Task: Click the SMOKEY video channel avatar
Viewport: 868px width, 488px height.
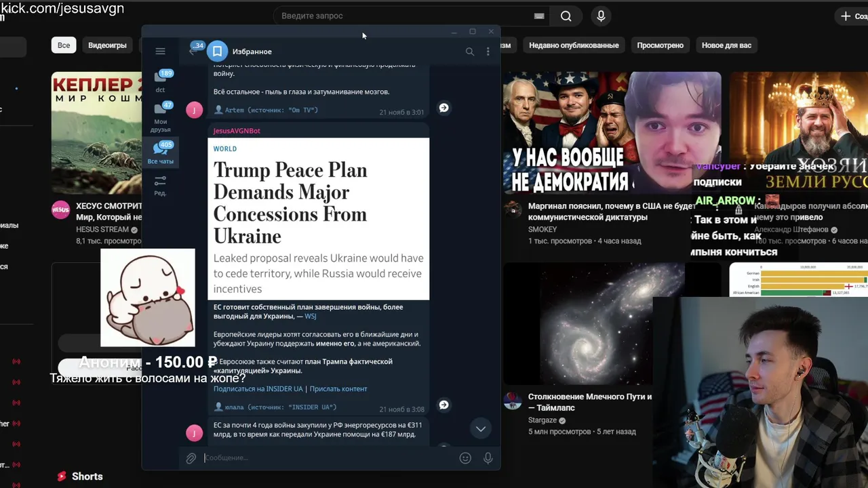Action: (x=513, y=209)
